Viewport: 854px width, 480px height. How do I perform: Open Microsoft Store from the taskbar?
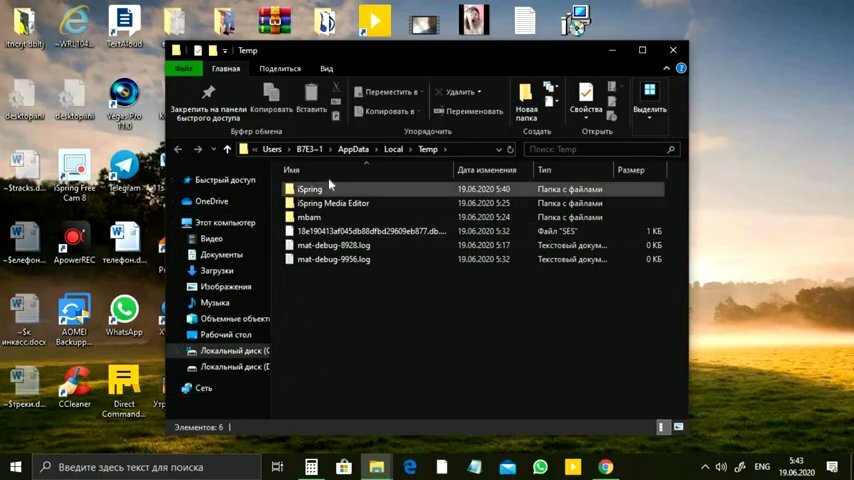point(344,467)
